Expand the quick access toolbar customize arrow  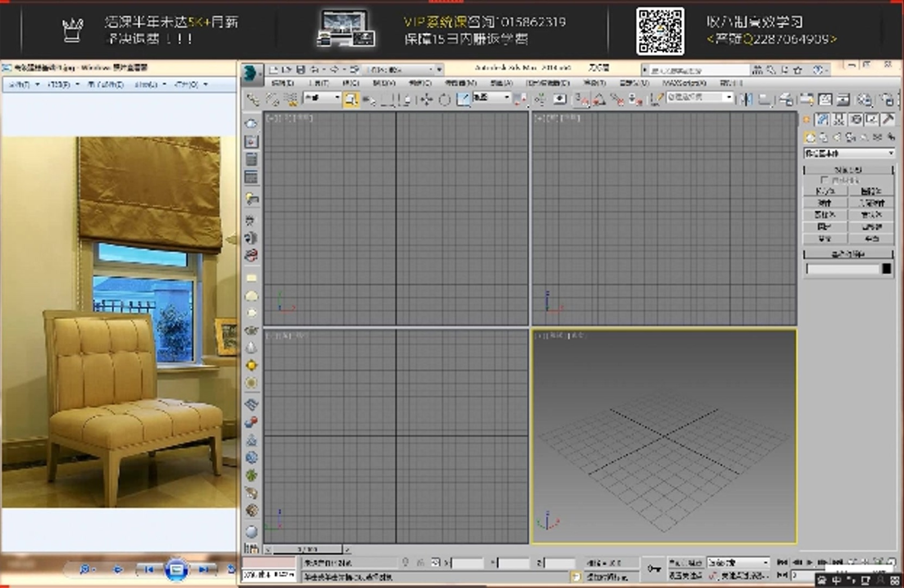pos(439,70)
